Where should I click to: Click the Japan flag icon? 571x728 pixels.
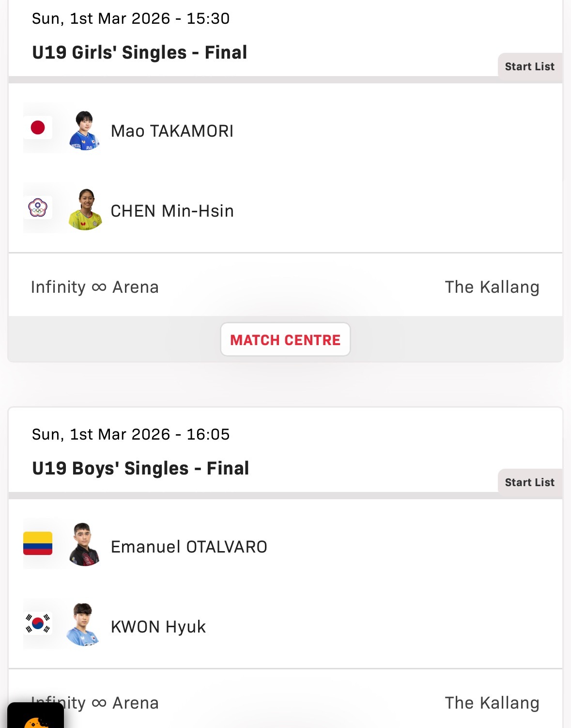(x=38, y=127)
